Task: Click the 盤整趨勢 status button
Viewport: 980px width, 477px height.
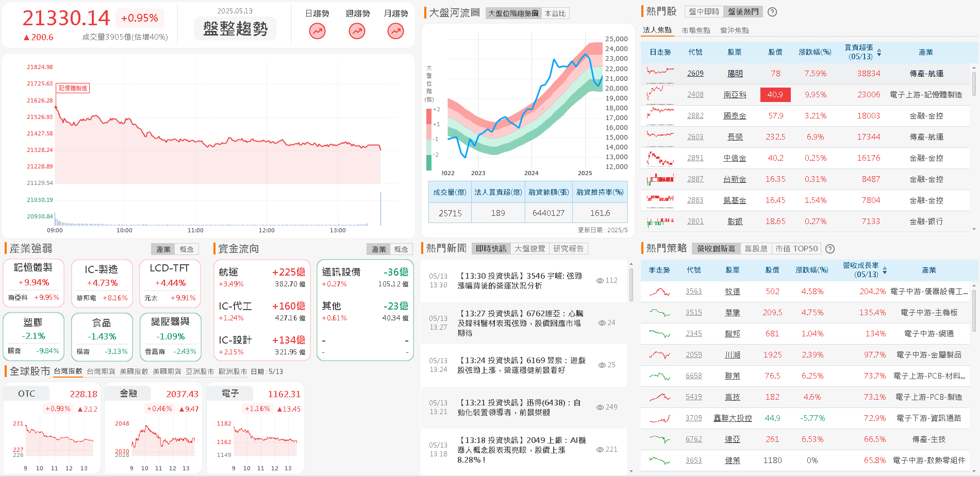Action: click(x=235, y=28)
